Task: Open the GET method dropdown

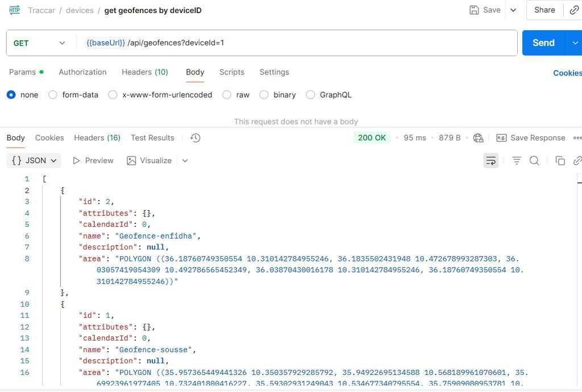Action: coord(39,43)
